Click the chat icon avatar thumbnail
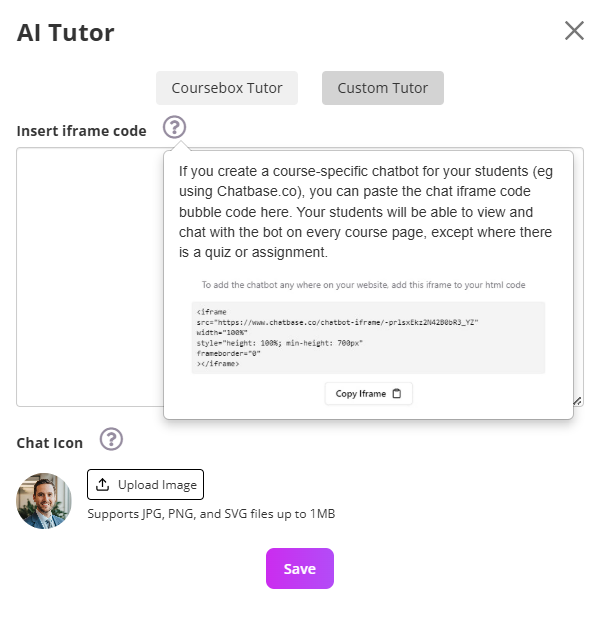 (44, 500)
